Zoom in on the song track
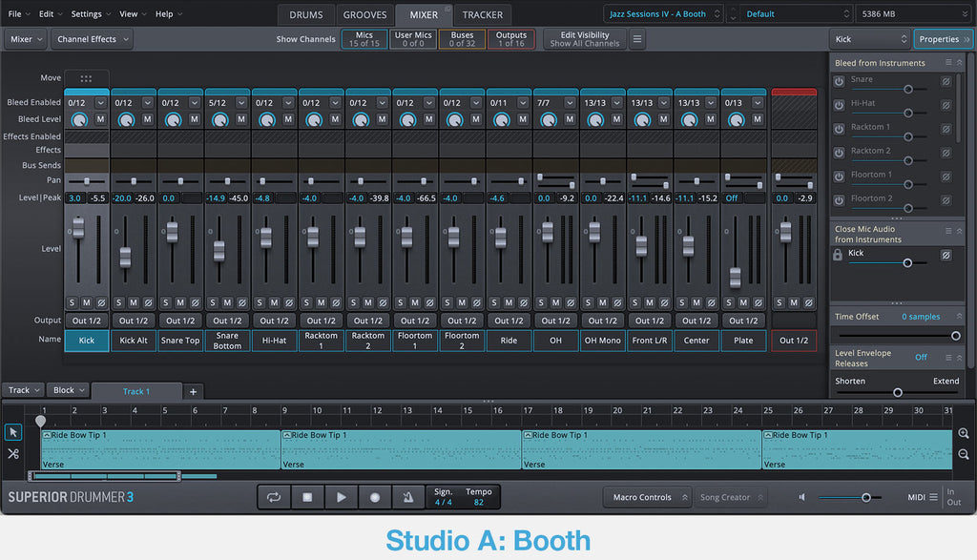This screenshot has height=560, width=977. click(x=964, y=433)
